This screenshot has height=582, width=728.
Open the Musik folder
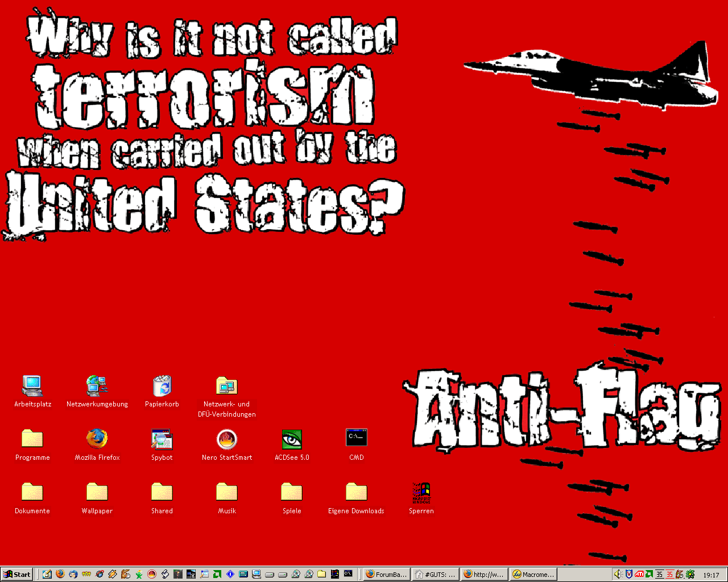pyautogui.click(x=227, y=498)
